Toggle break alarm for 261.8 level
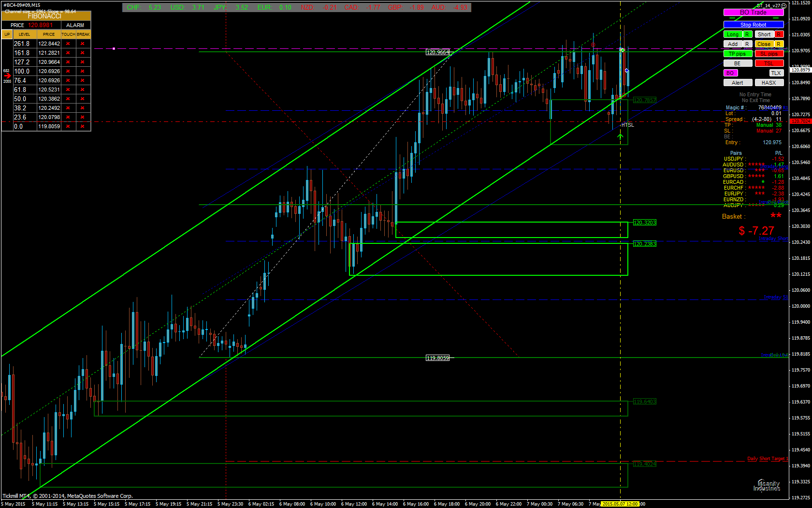 tap(83, 44)
